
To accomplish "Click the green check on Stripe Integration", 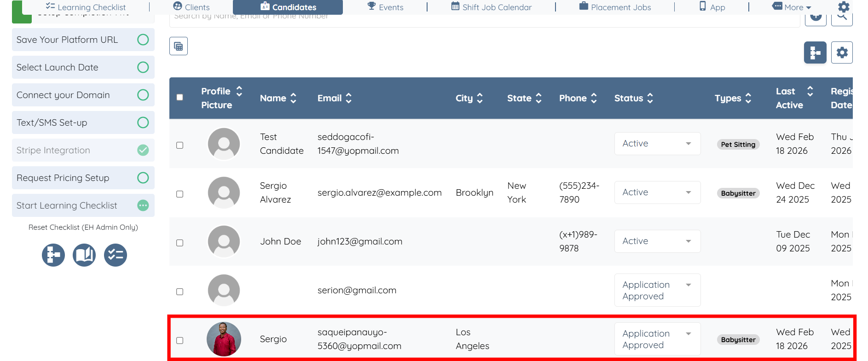I will click(143, 150).
